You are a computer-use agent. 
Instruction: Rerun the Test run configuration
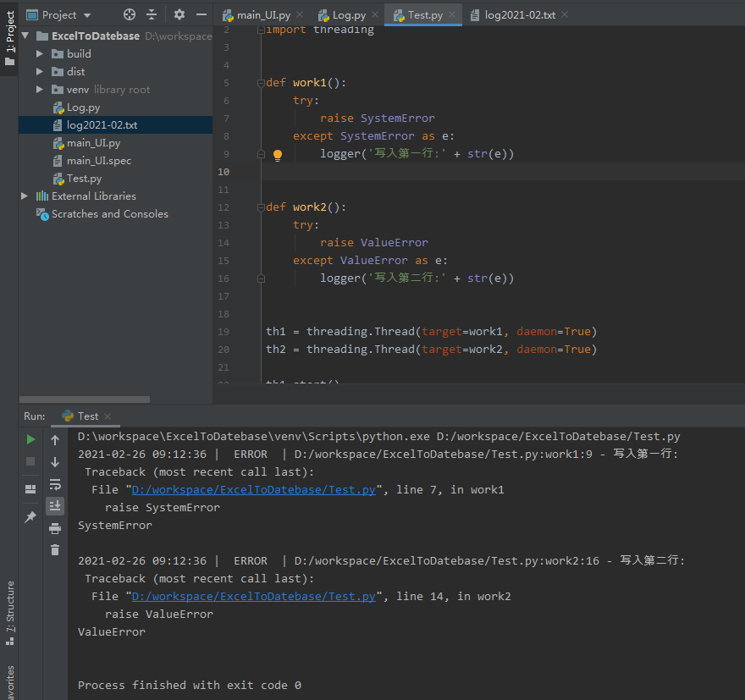pos(30,438)
